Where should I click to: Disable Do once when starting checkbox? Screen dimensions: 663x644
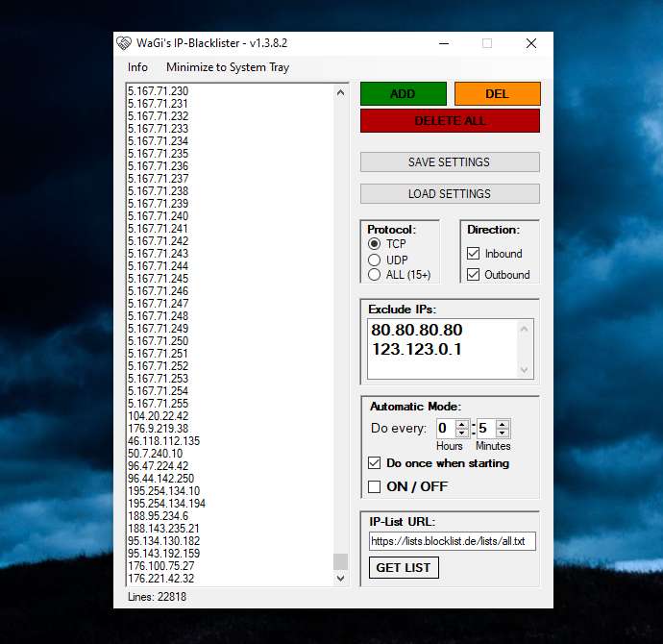(x=375, y=463)
